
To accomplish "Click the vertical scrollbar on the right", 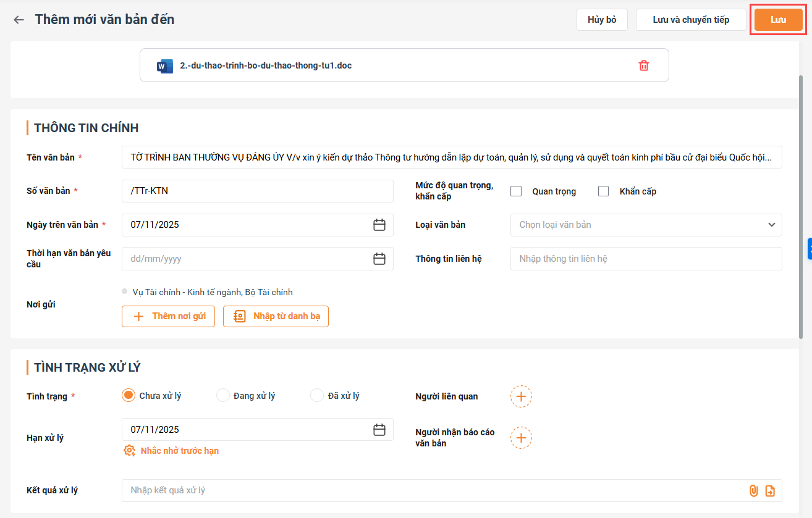I will pos(801,204).
